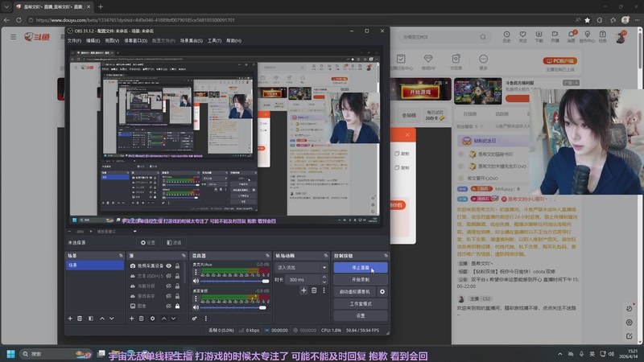Open 桌面音频 channel three-dot options
Viewport: 644px width, 362px height.
196,298
